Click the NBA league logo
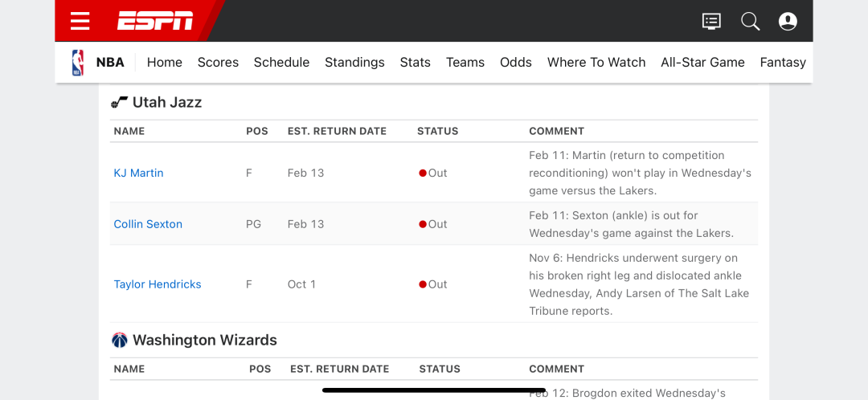The width and height of the screenshot is (868, 400). (78, 62)
